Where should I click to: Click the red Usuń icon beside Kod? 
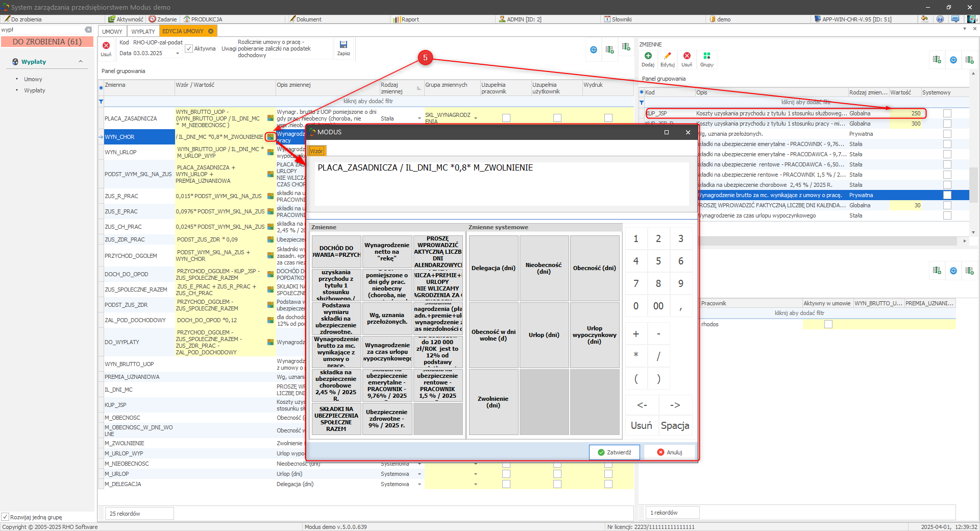pyautogui.click(x=106, y=46)
